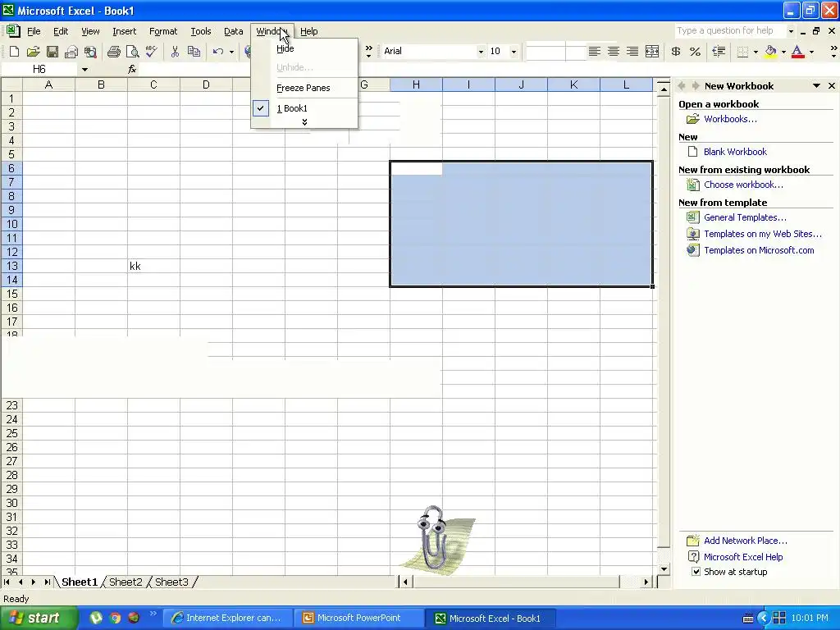Switch to Microsoft PowerPoint taskbar button
Image resolution: width=840 pixels, height=630 pixels.
359,618
